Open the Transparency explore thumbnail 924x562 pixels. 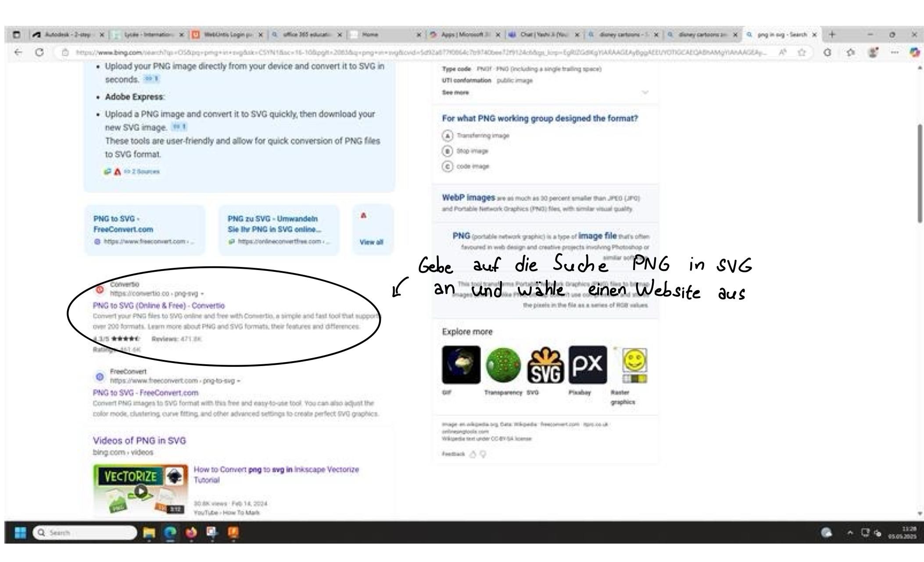503,365
